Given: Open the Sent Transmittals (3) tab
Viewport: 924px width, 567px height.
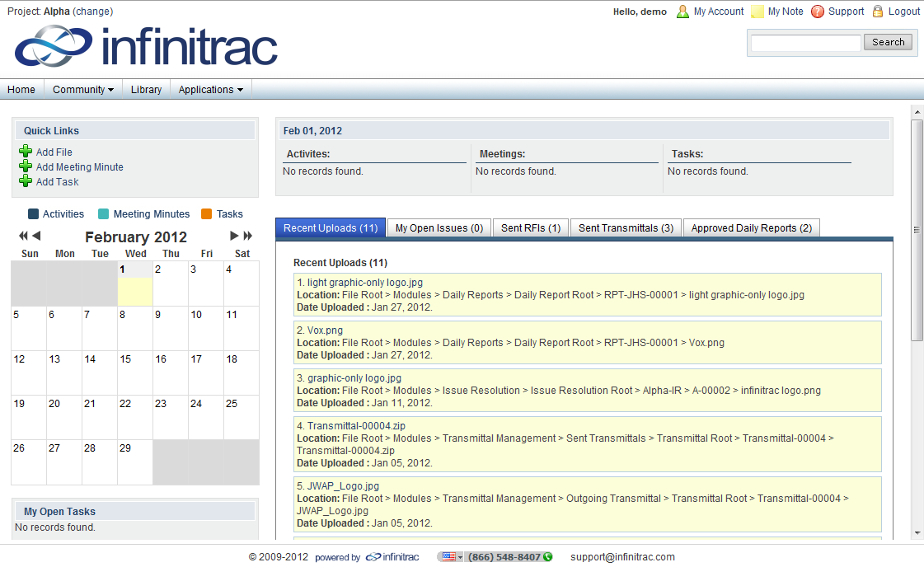Looking at the screenshot, I should point(626,228).
